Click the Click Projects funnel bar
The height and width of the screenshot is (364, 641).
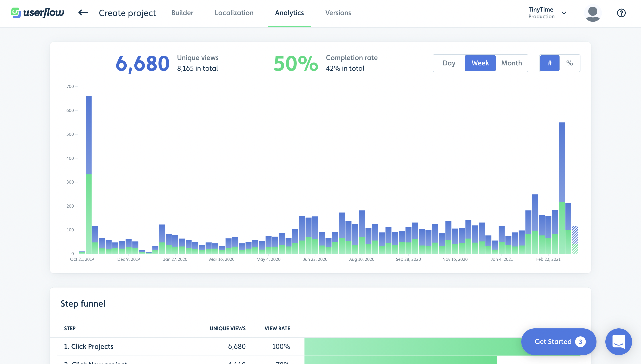click(x=412, y=346)
